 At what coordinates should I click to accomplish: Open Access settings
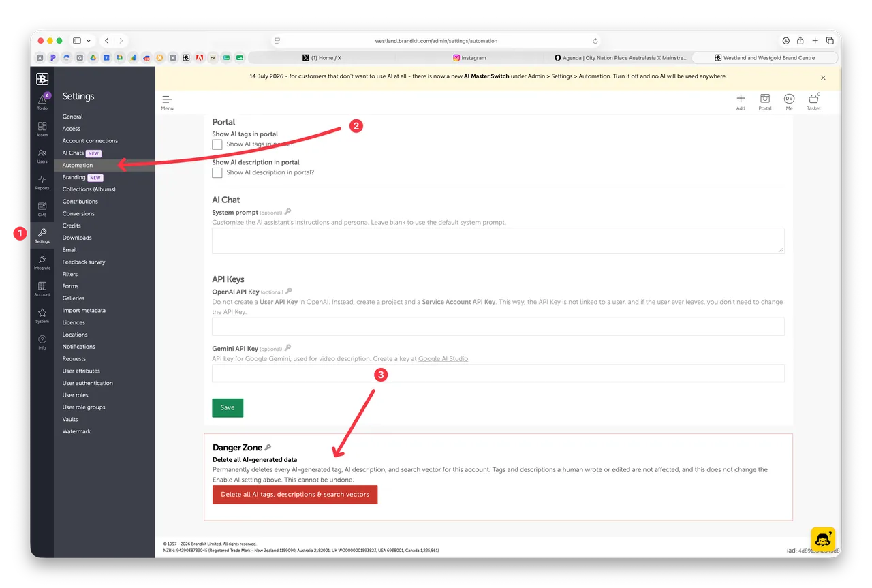click(71, 129)
